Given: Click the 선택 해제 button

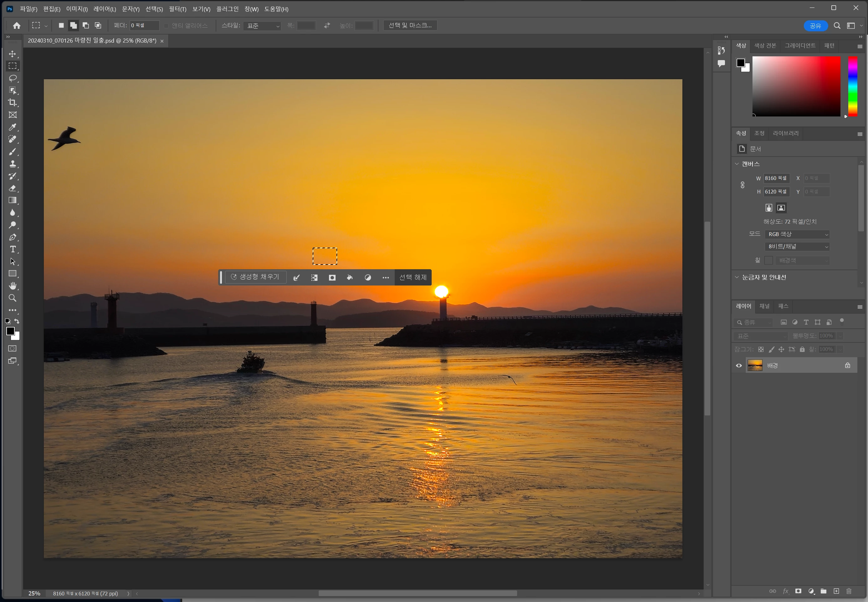Looking at the screenshot, I should pyautogui.click(x=413, y=277).
